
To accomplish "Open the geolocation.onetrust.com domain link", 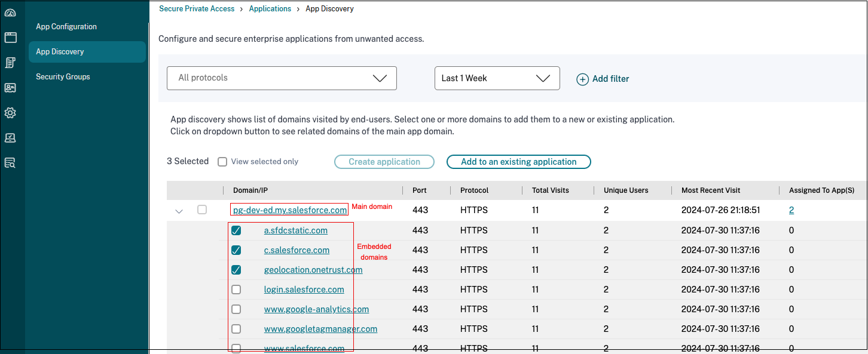I will pyautogui.click(x=313, y=270).
